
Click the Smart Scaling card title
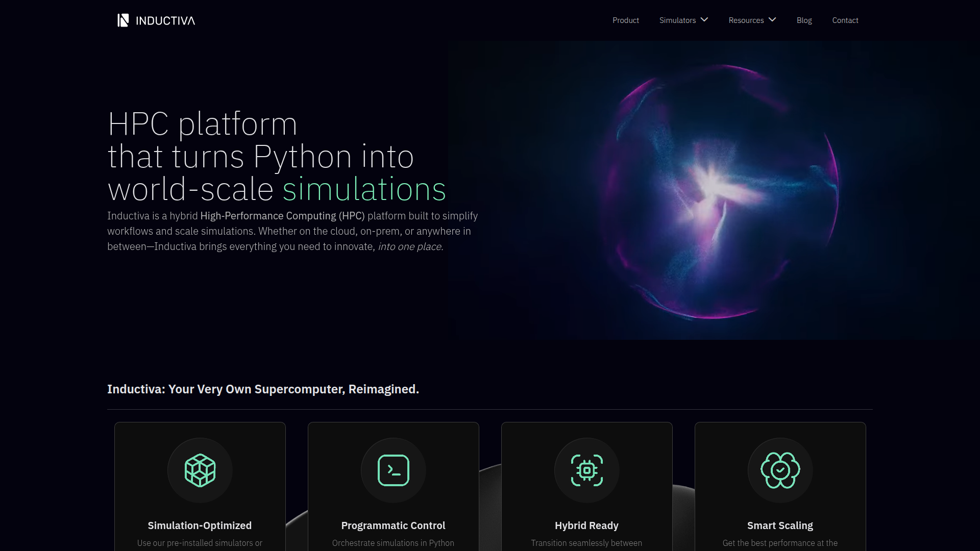[780, 525]
